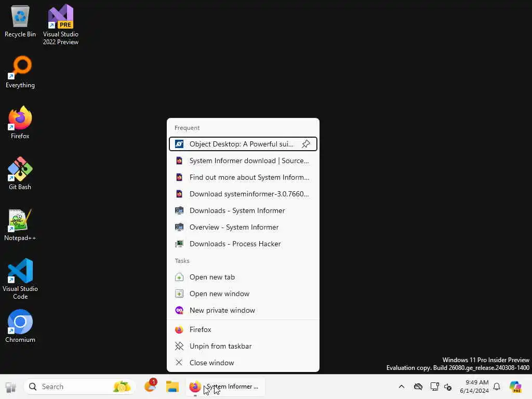This screenshot has height=399, width=532.
Task: Open Downloads - System Informer entry
Action: [243, 210]
